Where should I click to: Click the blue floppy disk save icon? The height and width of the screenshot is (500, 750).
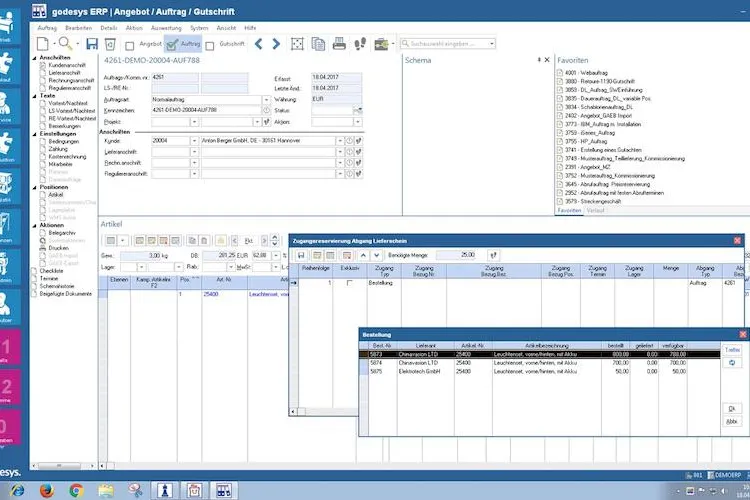pyautogui.click(x=92, y=44)
